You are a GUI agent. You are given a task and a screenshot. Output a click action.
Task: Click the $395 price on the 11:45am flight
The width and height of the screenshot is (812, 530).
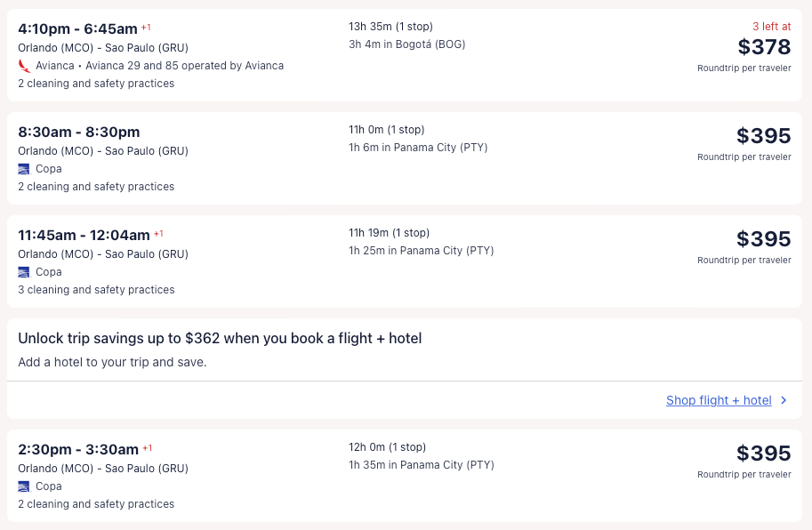pos(763,239)
